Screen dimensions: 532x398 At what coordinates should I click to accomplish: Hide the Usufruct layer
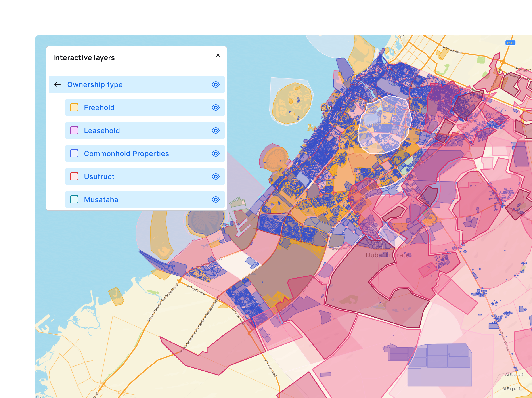tap(216, 176)
